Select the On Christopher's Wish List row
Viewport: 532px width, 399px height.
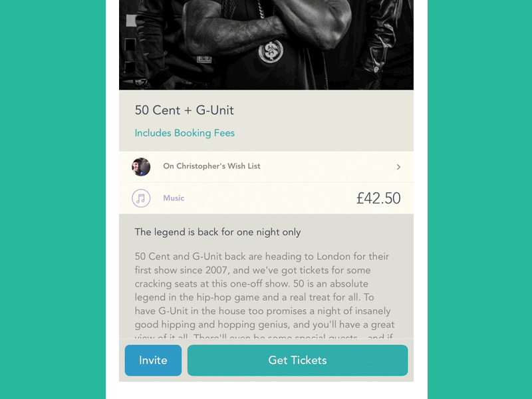266,166
